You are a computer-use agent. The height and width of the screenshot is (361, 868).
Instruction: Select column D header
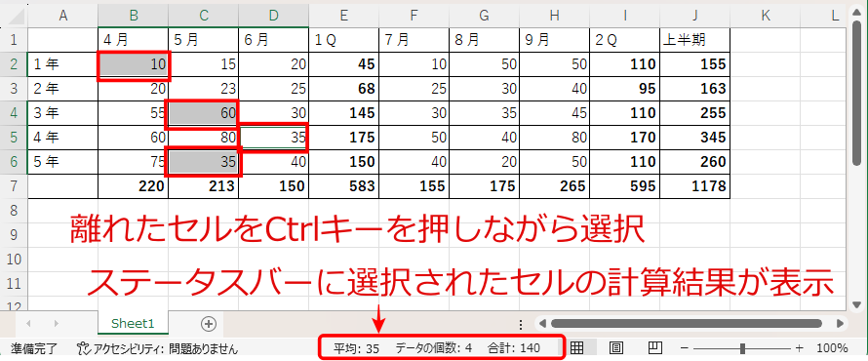[x=273, y=16]
